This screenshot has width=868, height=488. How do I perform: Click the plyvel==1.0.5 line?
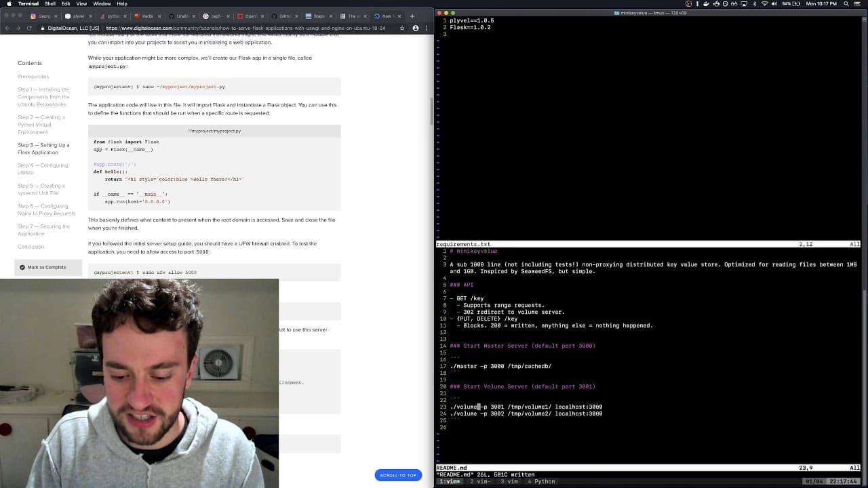[472, 20]
